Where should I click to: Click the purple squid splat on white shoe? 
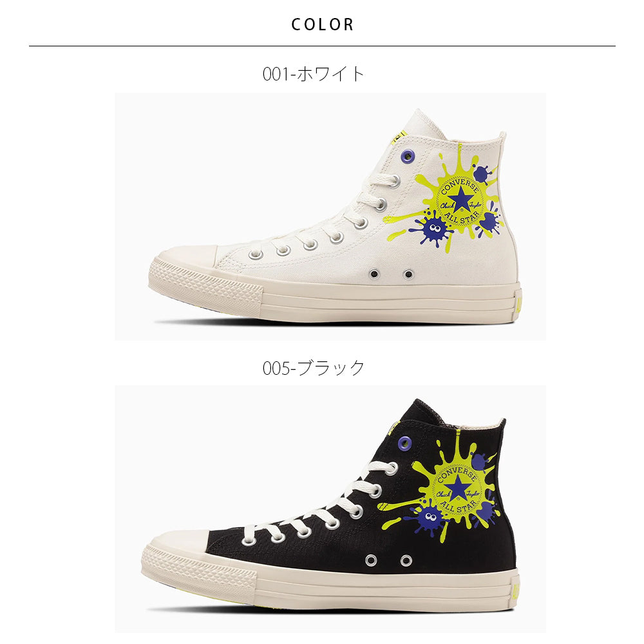[x=433, y=227]
